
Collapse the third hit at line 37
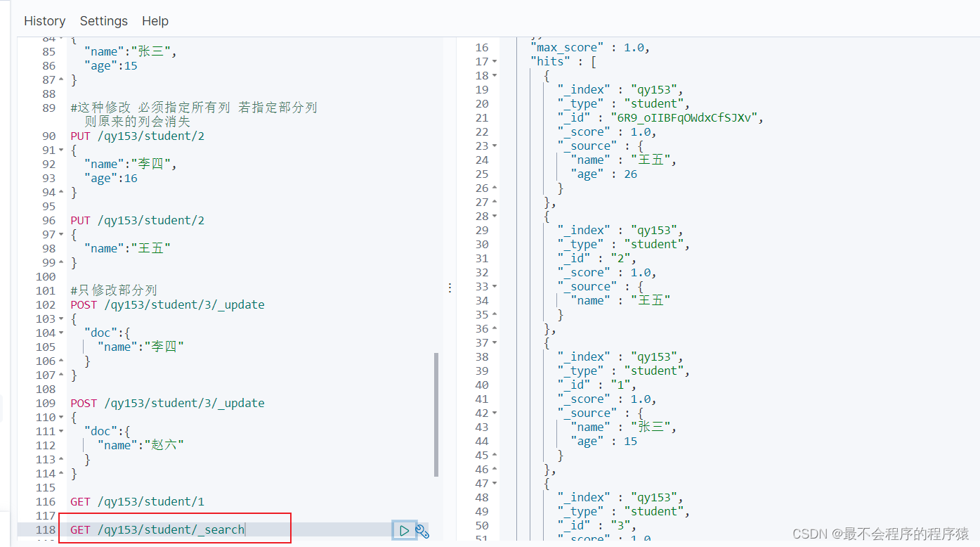click(x=495, y=342)
